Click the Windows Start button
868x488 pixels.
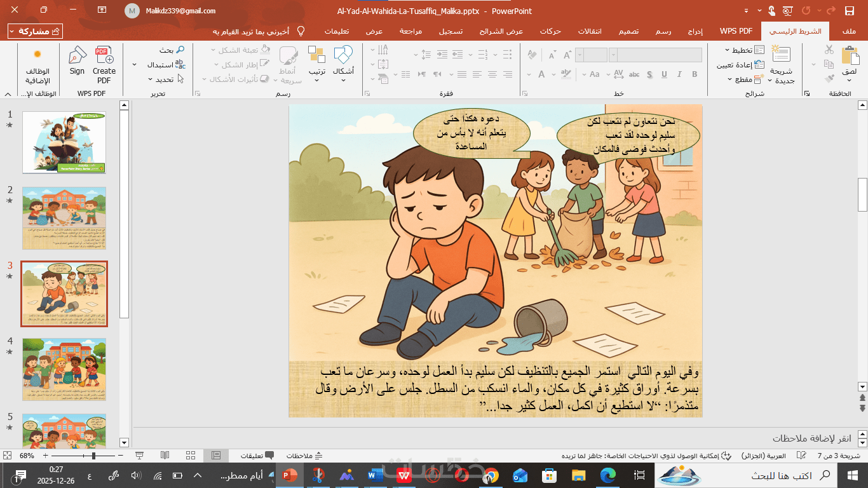coord(851,475)
